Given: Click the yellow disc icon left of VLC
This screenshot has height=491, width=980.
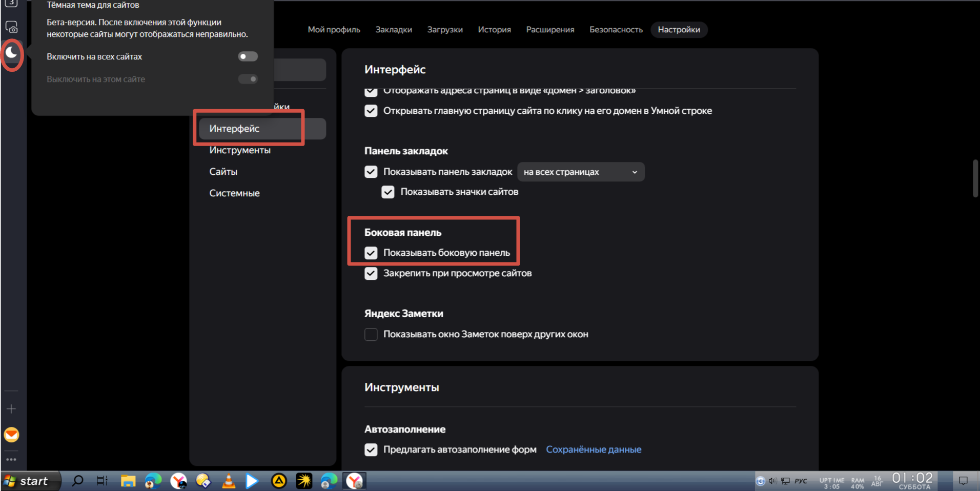Looking at the screenshot, I should pos(203,481).
